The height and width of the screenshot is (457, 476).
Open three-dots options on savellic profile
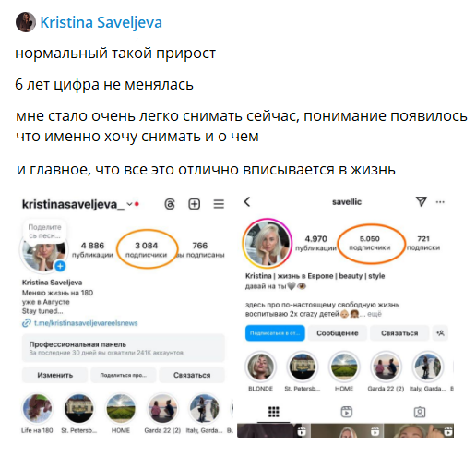point(440,202)
